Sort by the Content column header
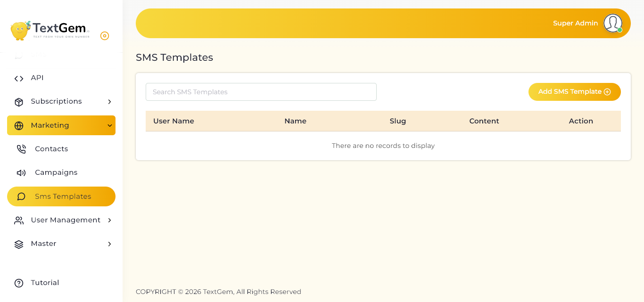The height and width of the screenshot is (302, 644). click(x=484, y=121)
